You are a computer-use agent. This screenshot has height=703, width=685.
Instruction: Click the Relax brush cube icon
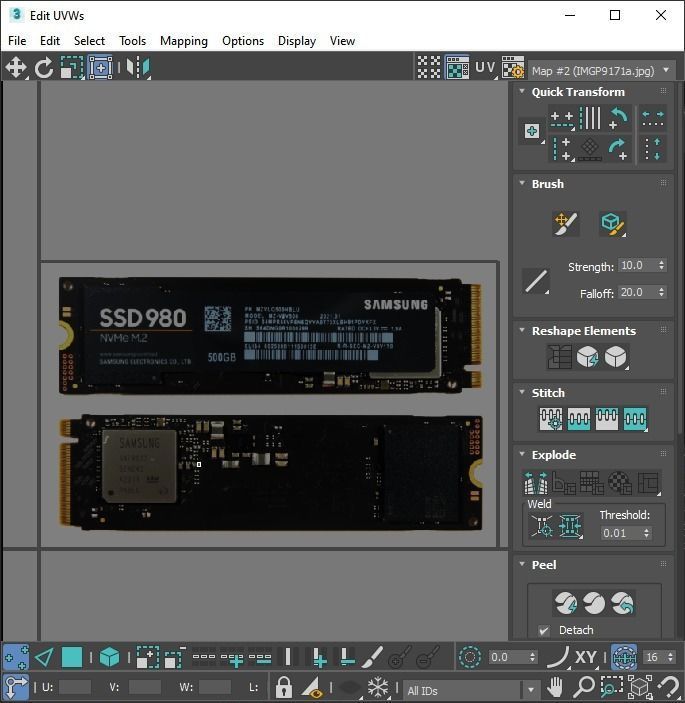tap(612, 223)
